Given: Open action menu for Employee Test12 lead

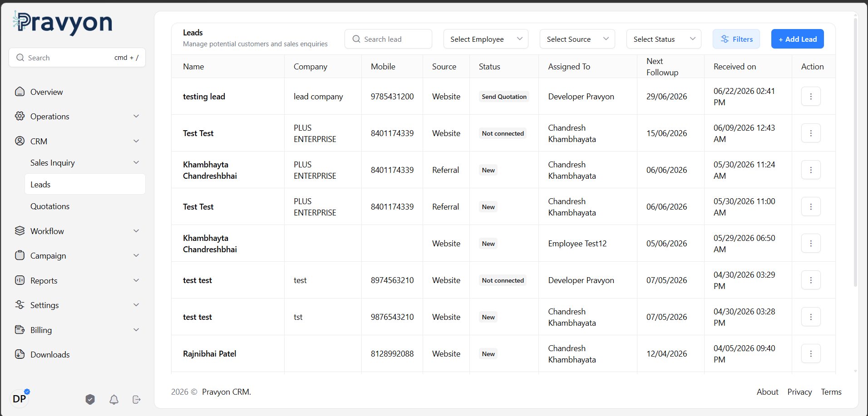Looking at the screenshot, I should (x=811, y=243).
